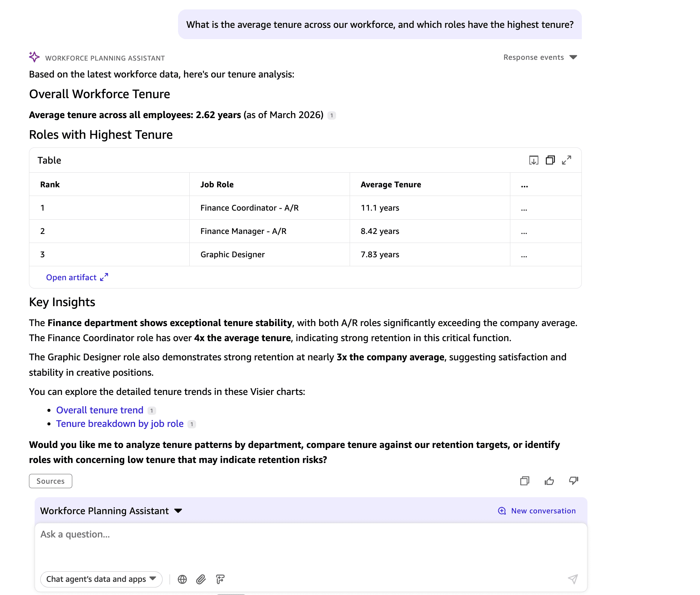
Task: Give the response a thumbs up
Action: (549, 481)
